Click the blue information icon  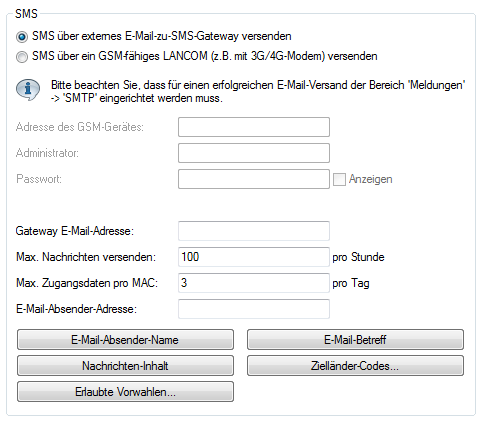[28, 90]
